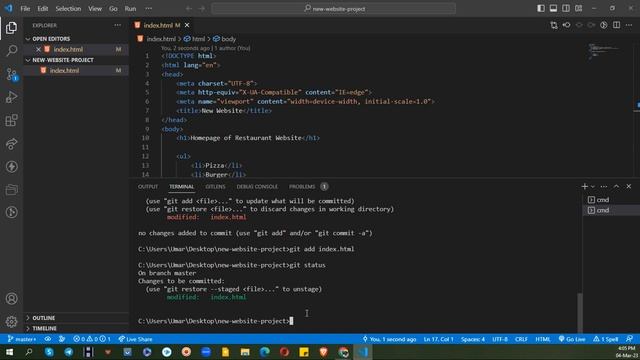Viewport: 640px width, 360px height.
Task: Open the Run menu
Action: click(130, 9)
